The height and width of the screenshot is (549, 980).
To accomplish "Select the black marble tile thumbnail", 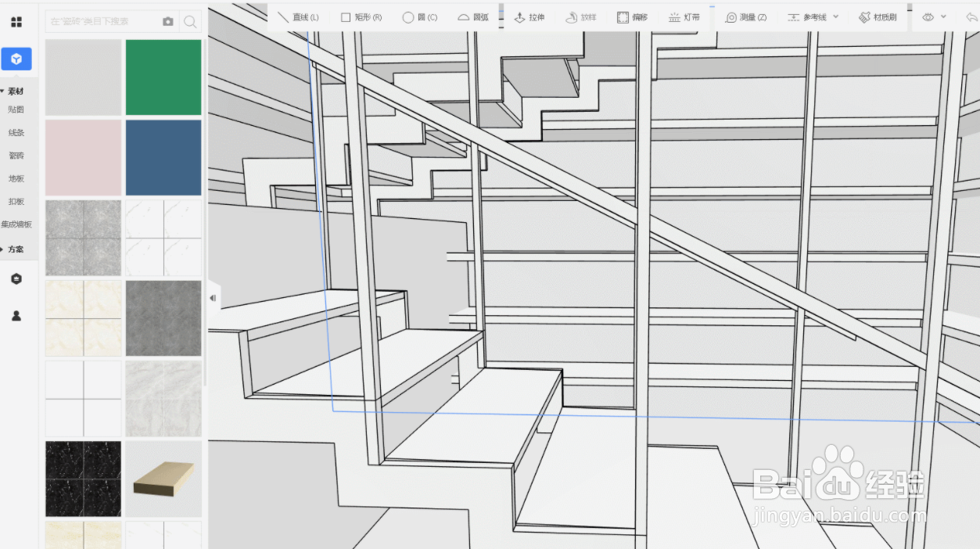I will (84, 479).
